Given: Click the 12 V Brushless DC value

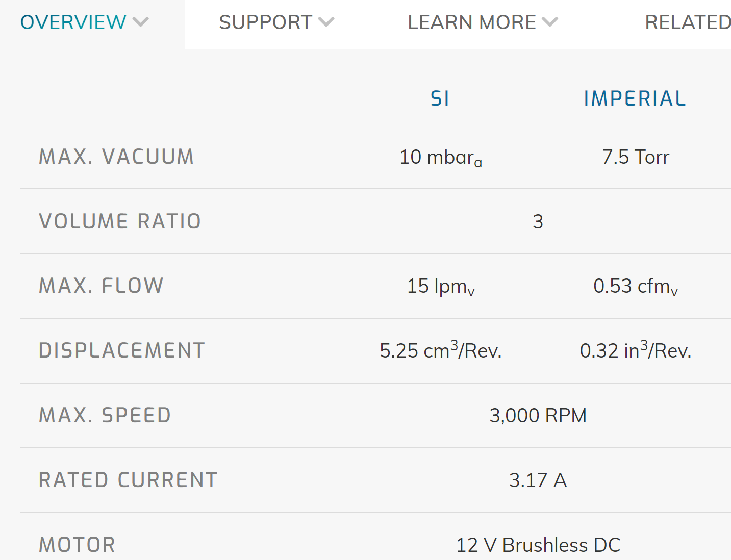Looking at the screenshot, I should [x=538, y=545].
